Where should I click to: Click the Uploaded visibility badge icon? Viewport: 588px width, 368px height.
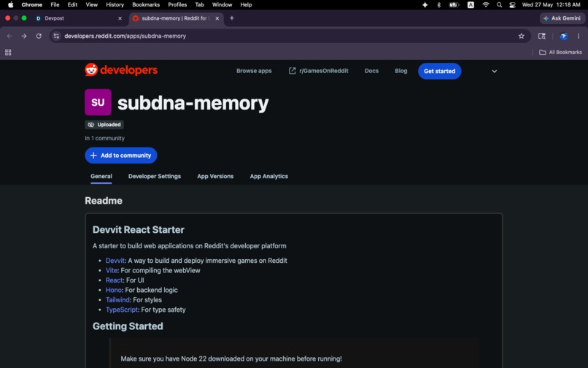pyautogui.click(x=90, y=125)
